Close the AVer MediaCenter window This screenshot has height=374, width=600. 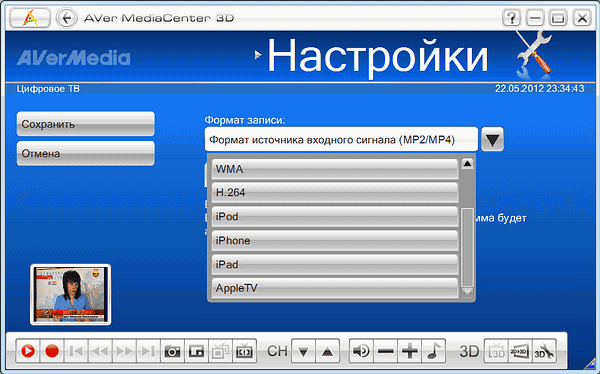coord(582,18)
